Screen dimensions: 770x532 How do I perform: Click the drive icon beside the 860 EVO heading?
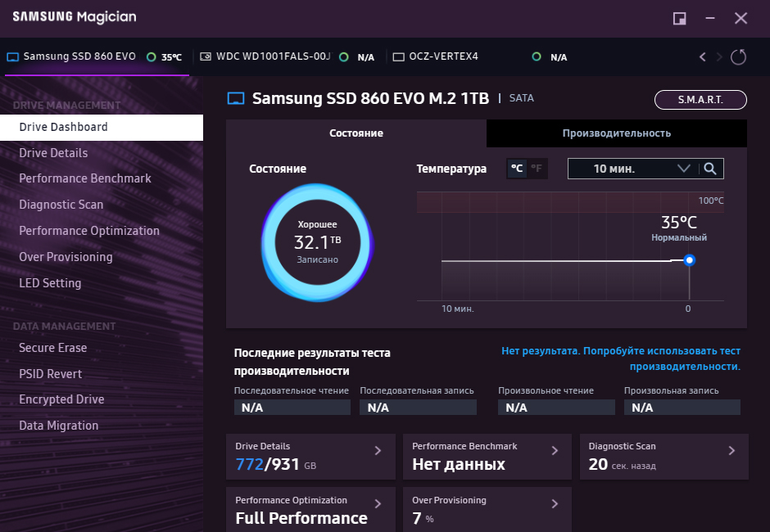coord(236,98)
